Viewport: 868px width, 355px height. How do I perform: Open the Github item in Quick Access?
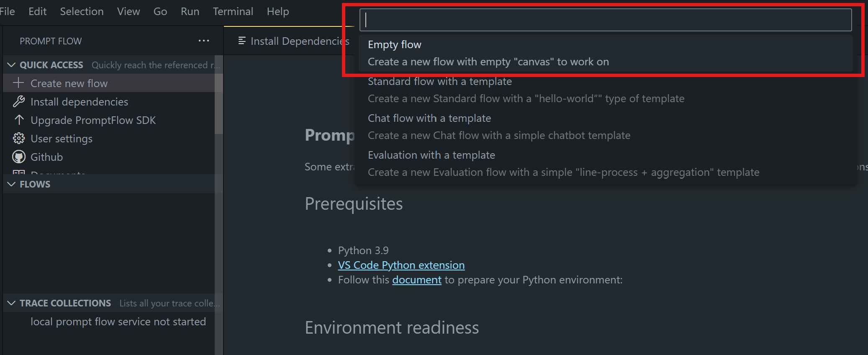point(109,157)
